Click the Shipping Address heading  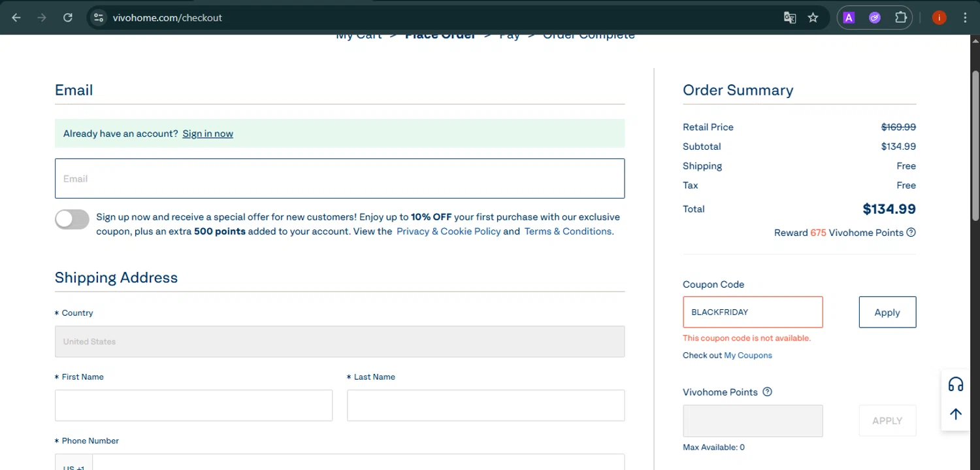tap(116, 277)
